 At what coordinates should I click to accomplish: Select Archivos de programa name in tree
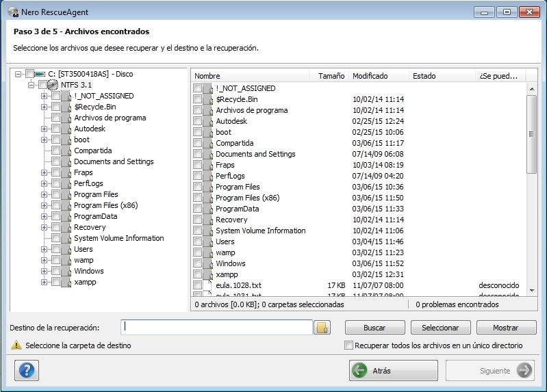(x=110, y=118)
